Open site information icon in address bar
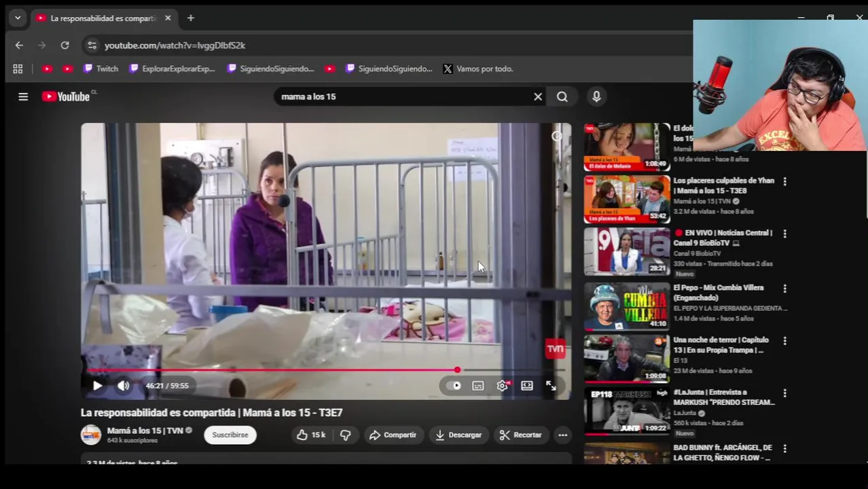 [x=92, y=46]
